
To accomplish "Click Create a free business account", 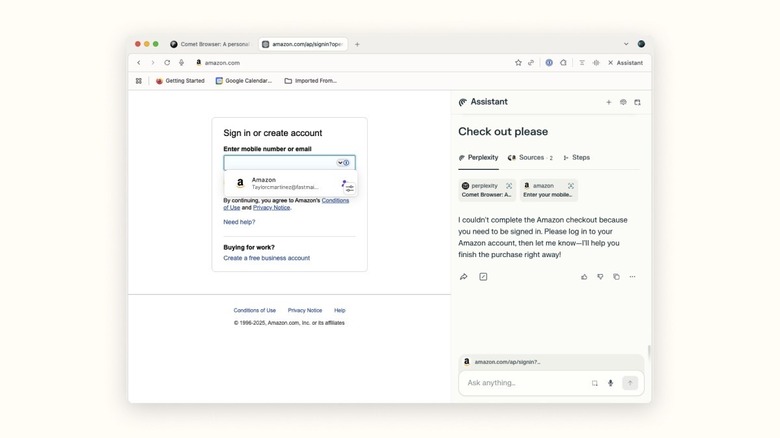I will [267, 258].
